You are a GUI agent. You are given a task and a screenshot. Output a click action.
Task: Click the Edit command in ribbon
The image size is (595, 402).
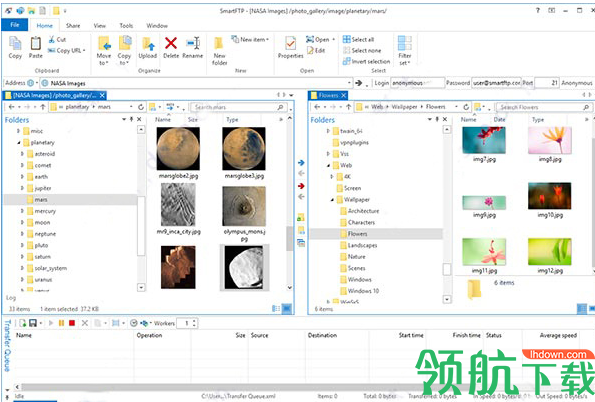pyautogui.click(x=316, y=50)
